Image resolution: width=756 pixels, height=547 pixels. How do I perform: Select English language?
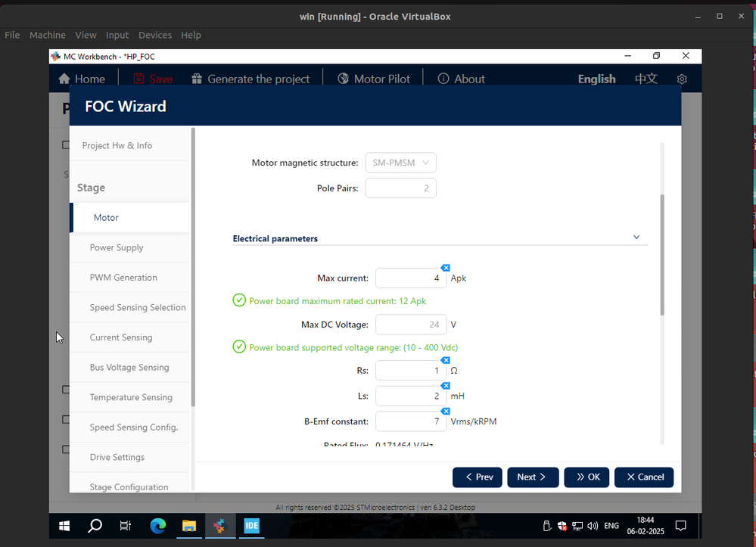[597, 79]
